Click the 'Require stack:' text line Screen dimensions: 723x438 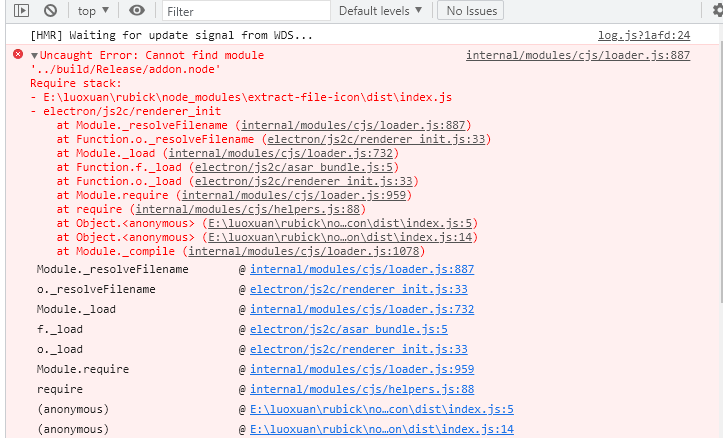point(76,83)
